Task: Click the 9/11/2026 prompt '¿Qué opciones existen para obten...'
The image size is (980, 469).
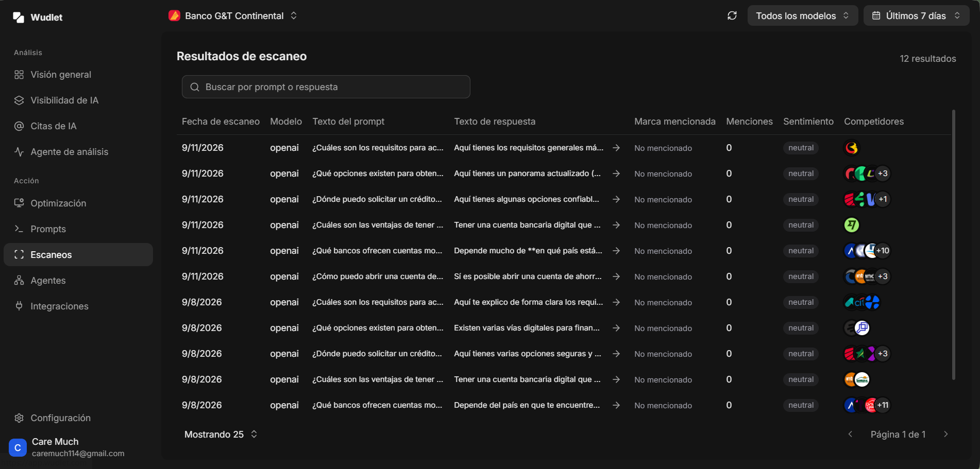Action: (378, 173)
